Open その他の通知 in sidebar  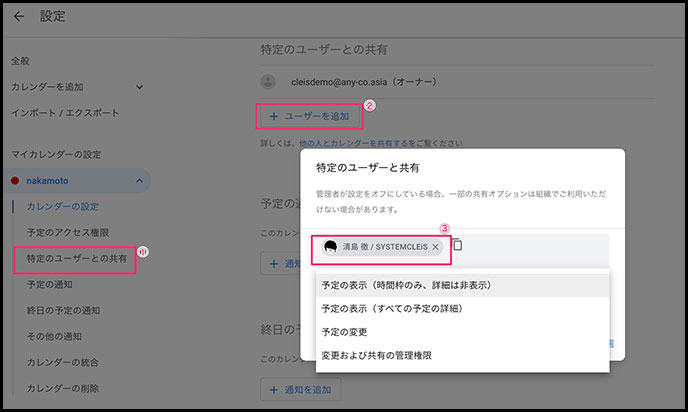pos(54,337)
